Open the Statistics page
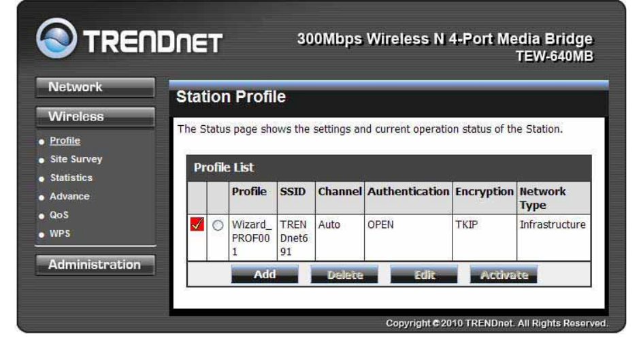This screenshot has height=364, width=641. pyautogui.click(x=71, y=178)
